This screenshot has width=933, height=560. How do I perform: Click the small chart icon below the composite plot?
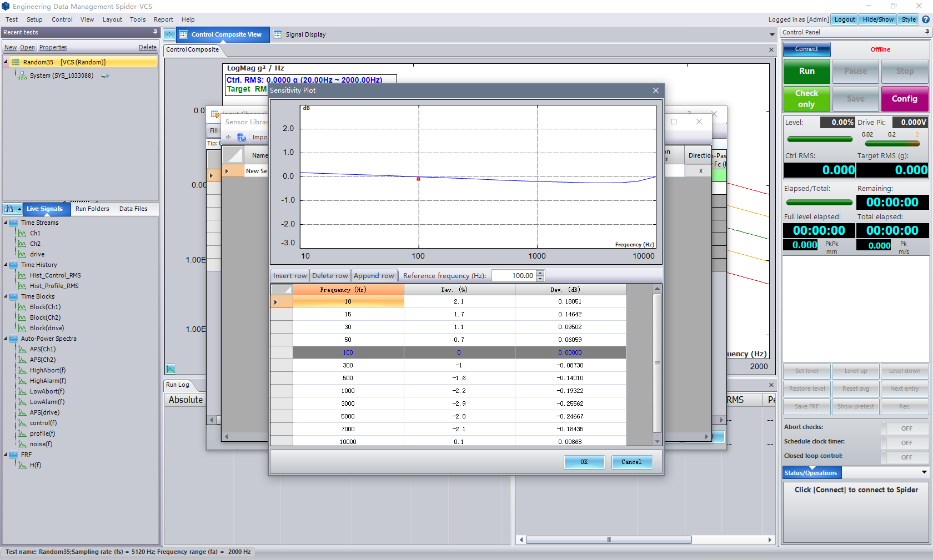(x=171, y=369)
